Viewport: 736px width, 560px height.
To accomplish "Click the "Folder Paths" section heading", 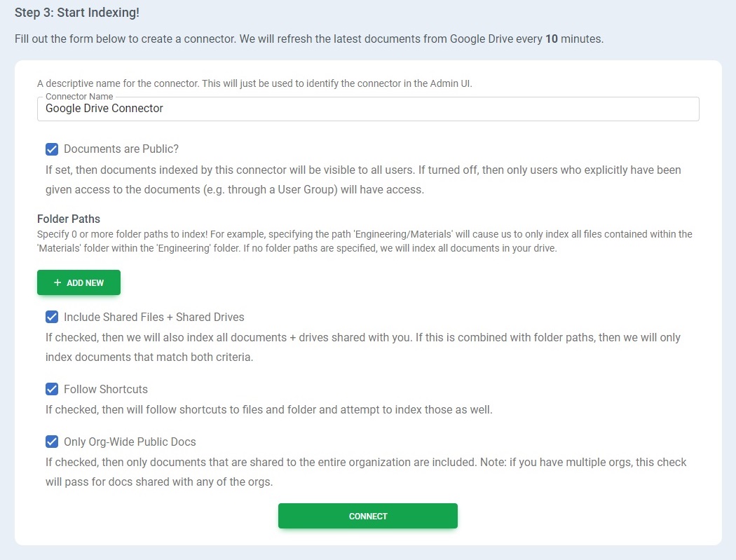I will pos(69,219).
